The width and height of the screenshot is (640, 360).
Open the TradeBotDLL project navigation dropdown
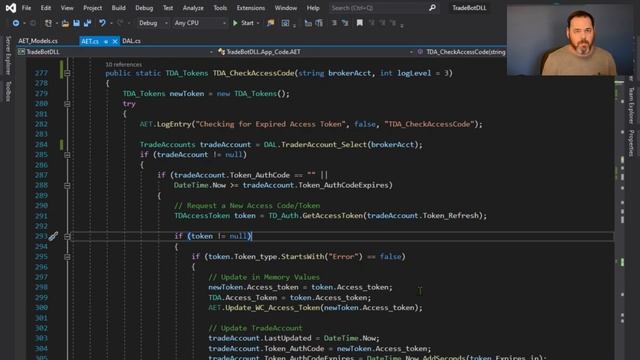tap(116, 52)
